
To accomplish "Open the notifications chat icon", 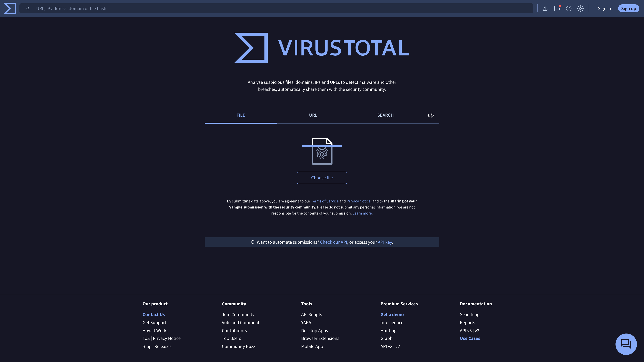I will [x=557, y=9].
